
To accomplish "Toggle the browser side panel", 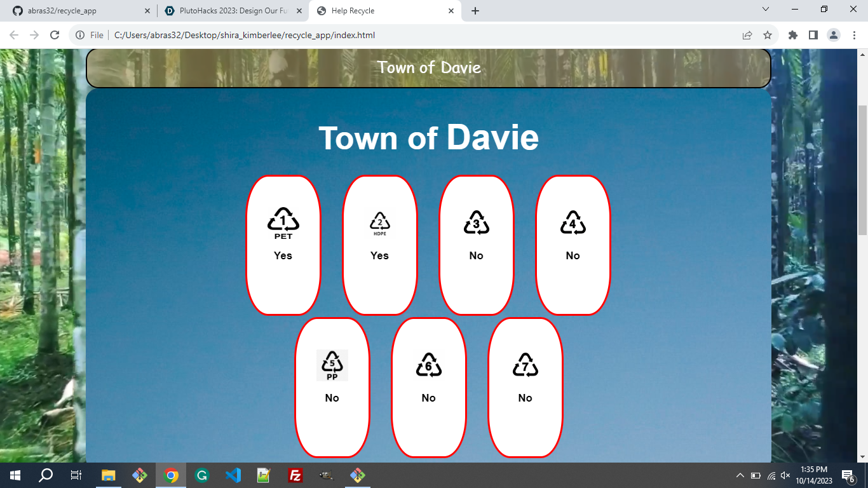I will 813,35.
